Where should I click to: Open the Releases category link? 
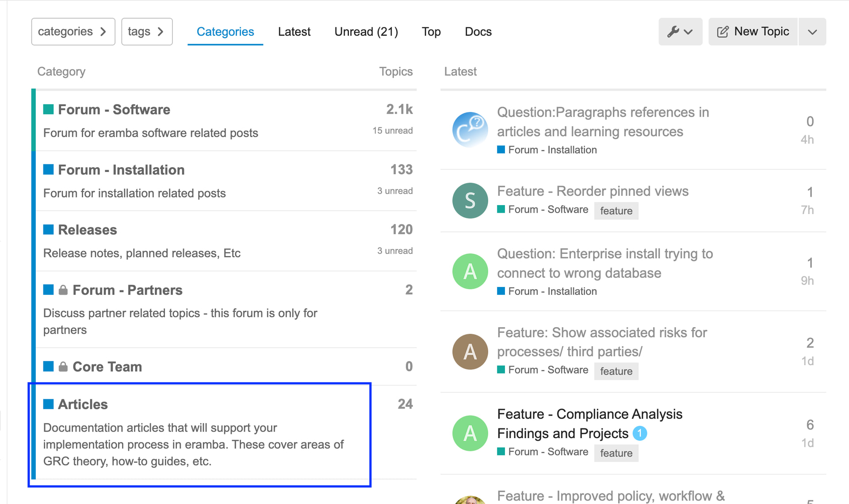point(88,230)
